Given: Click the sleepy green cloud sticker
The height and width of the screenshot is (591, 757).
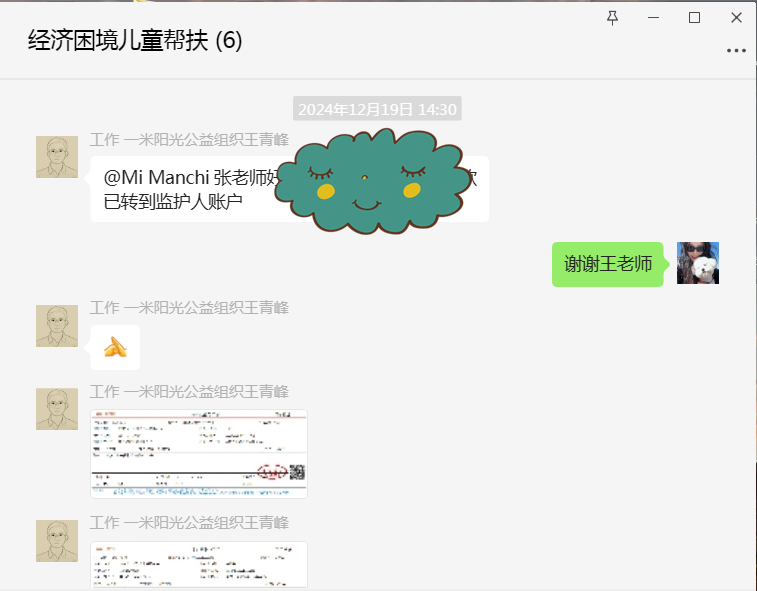Looking at the screenshot, I should pos(366,180).
